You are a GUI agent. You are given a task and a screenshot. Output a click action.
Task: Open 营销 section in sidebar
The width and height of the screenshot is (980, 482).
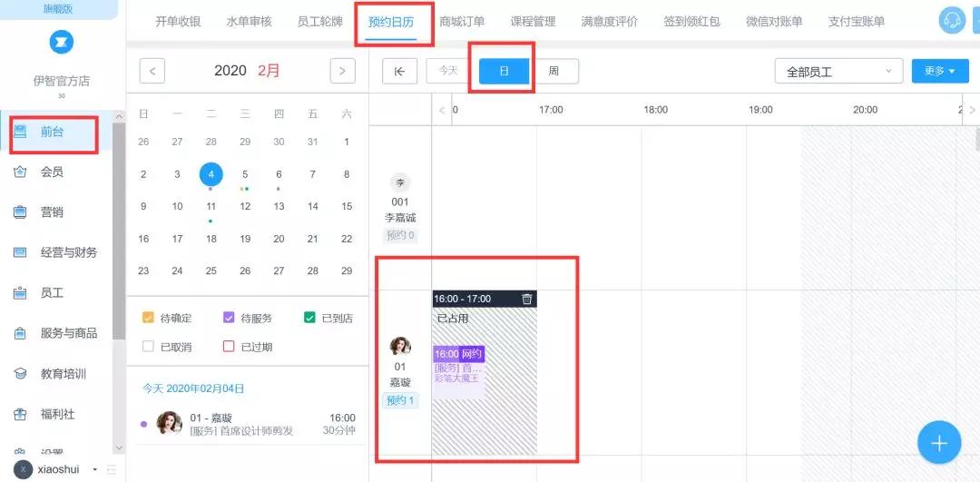pos(52,212)
